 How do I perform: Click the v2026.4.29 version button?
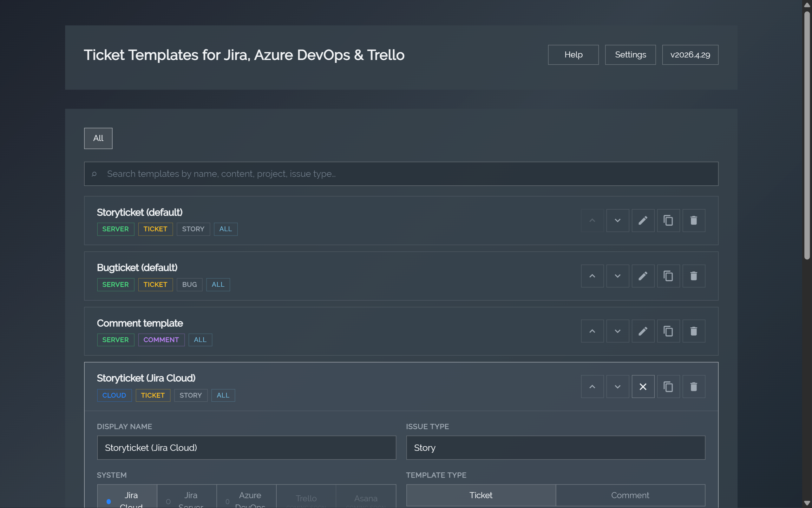[x=690, y=55]
